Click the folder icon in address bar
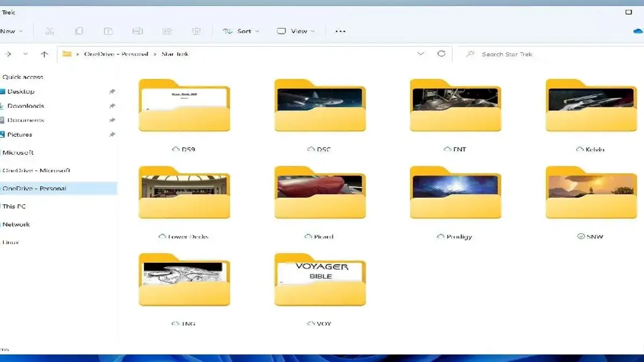Image resolution: width=644 pixels, height=362 pixels. click(67, 54)
